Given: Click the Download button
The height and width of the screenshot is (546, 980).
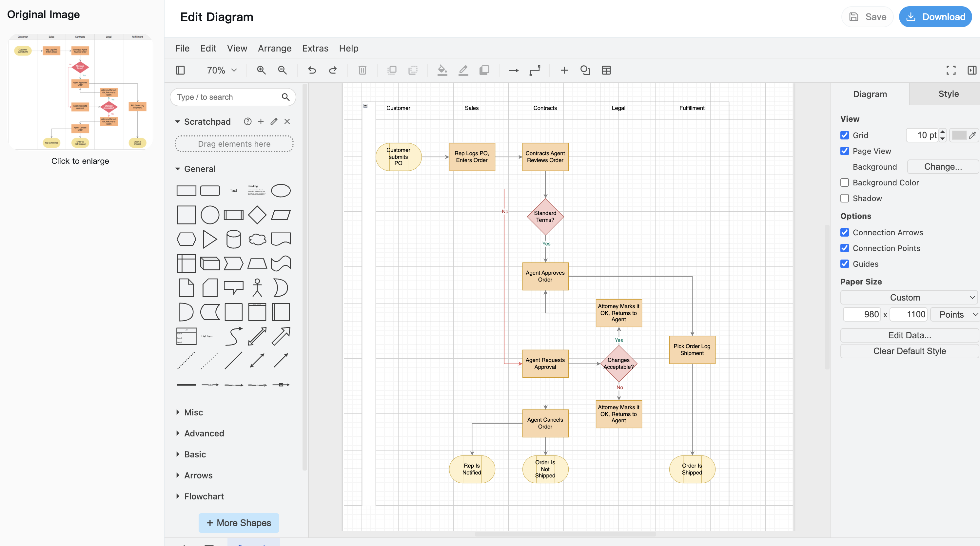Looking at the screenshot, I should [935, 17].
